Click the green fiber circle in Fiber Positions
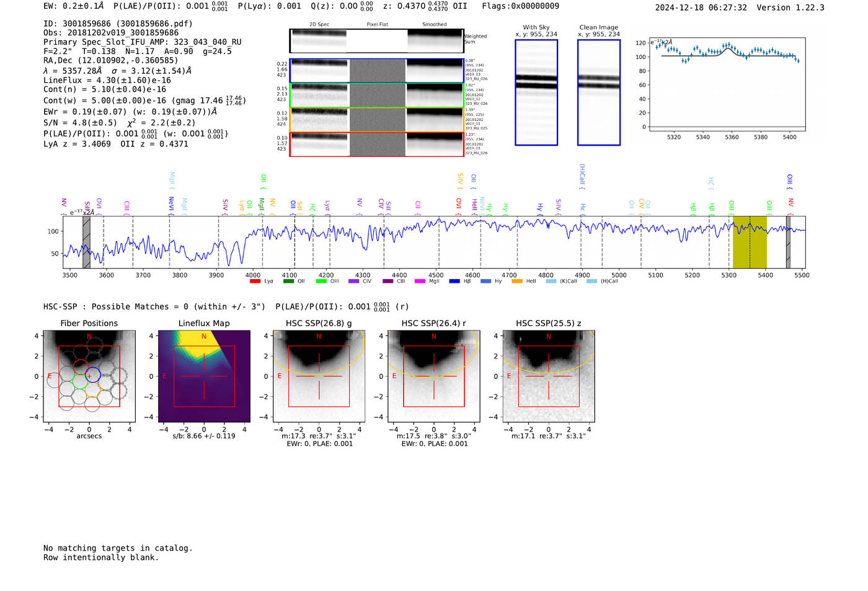The width and height of the screenshot is (868, 591). click(x=80, y=381)
